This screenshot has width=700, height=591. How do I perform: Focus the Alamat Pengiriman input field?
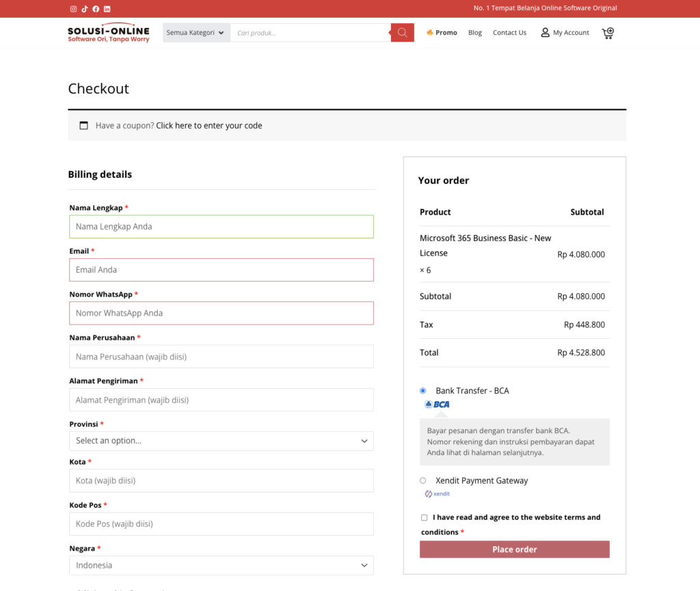click(221, 400)
